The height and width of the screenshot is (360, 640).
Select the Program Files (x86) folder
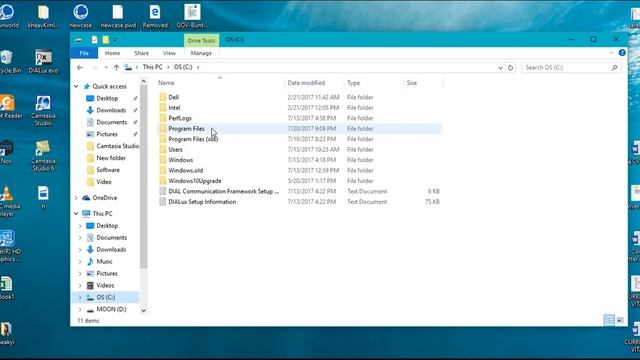(x=193, y=139)
